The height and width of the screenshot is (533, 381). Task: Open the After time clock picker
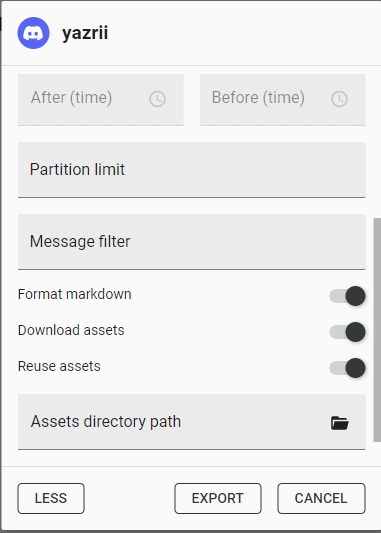tap(157, 99)
